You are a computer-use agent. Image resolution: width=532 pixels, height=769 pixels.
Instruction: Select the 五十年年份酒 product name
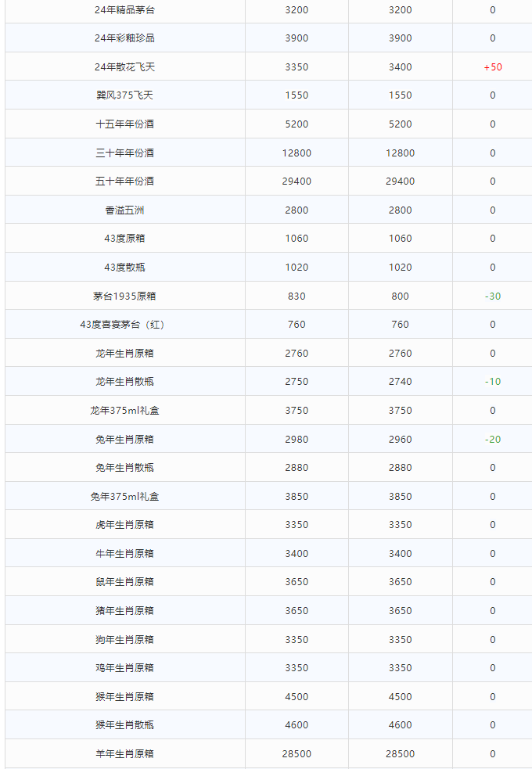point(124,181)
